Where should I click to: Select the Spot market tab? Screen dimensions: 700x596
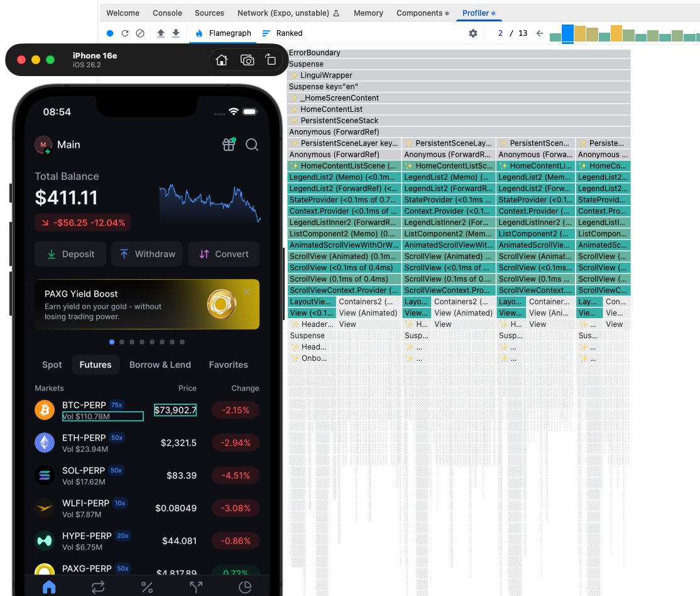tap(52, 365)
